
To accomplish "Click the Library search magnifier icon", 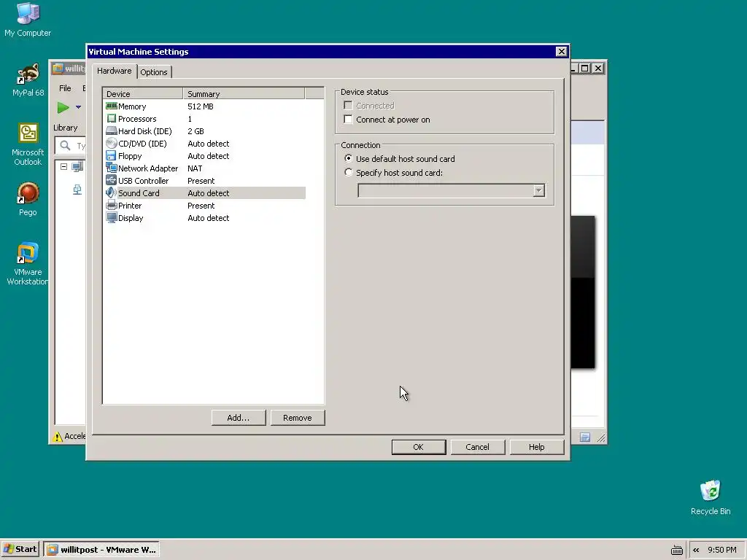I will (x=65, y=146).
